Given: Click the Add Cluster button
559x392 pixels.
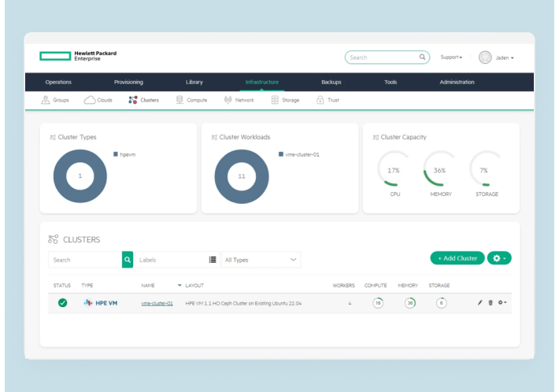Looking at the screenshot, I should 457,258.
